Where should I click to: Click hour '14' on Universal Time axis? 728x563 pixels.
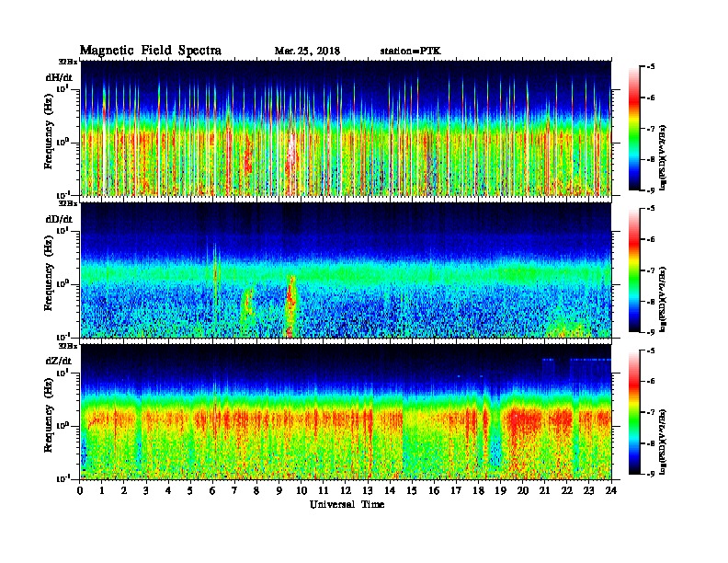[x=390, y=491]
